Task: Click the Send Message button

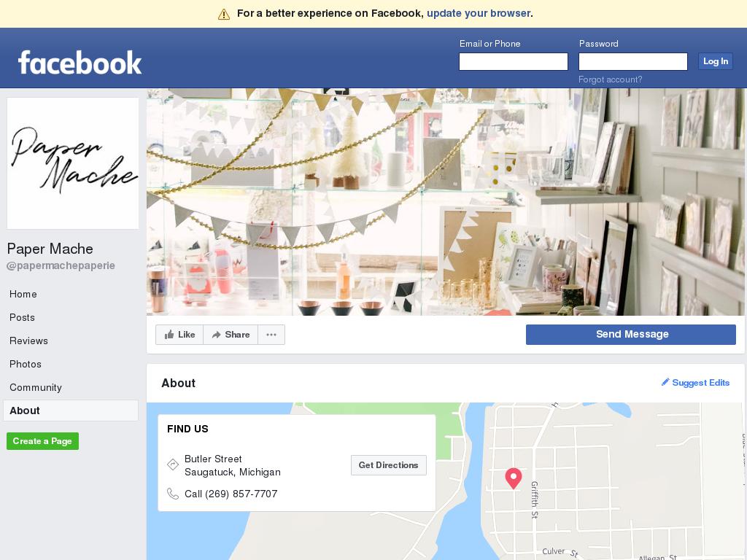Action: click(x=631, y=334)
